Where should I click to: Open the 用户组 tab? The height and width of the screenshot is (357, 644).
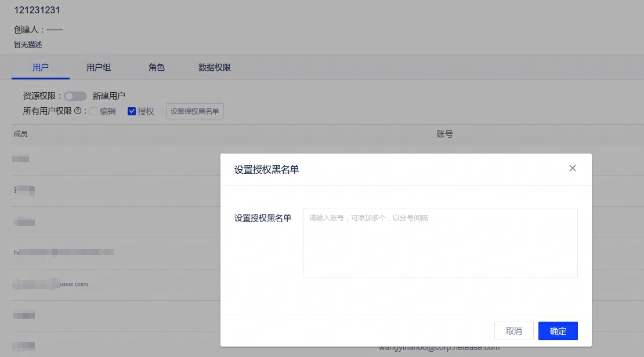(99, 67)
